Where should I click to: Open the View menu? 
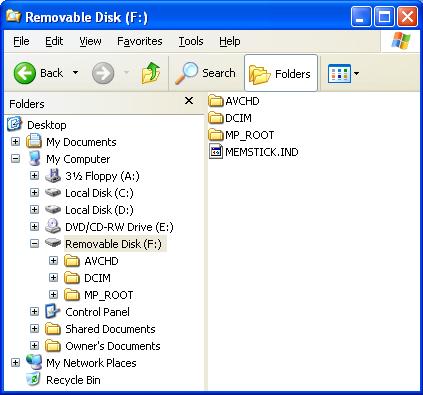pyautogui.click(x=90, y=41)
